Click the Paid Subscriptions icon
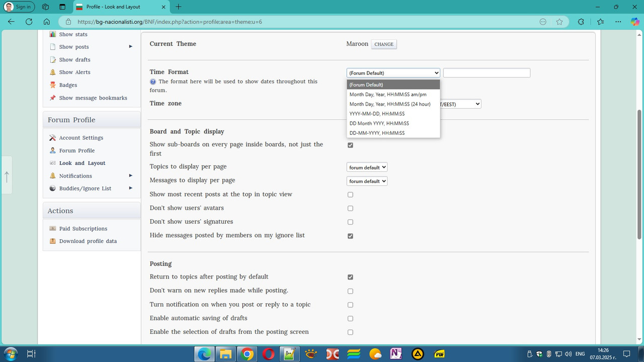The width and height of the screenshot is (644, 362). [53, 228]
